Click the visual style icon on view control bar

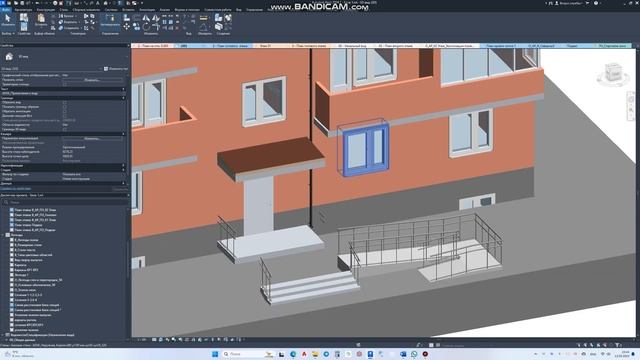click(161, 340)
